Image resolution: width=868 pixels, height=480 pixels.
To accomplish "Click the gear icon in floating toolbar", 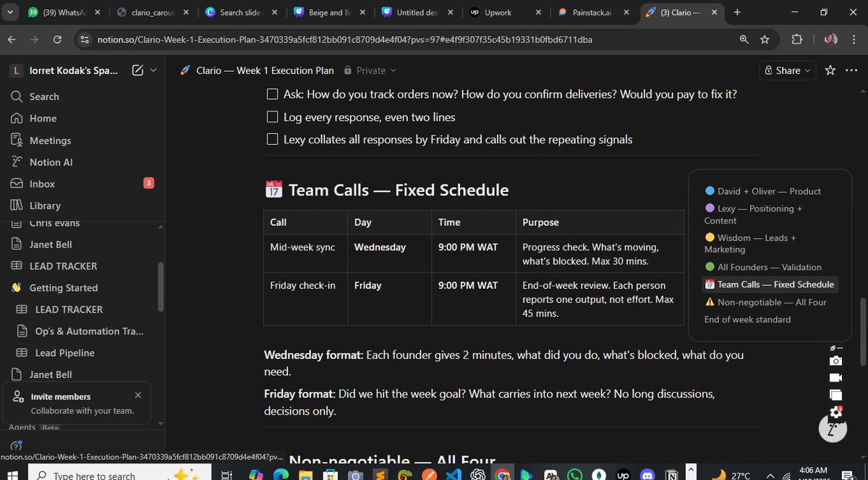I will click(836, 412).
